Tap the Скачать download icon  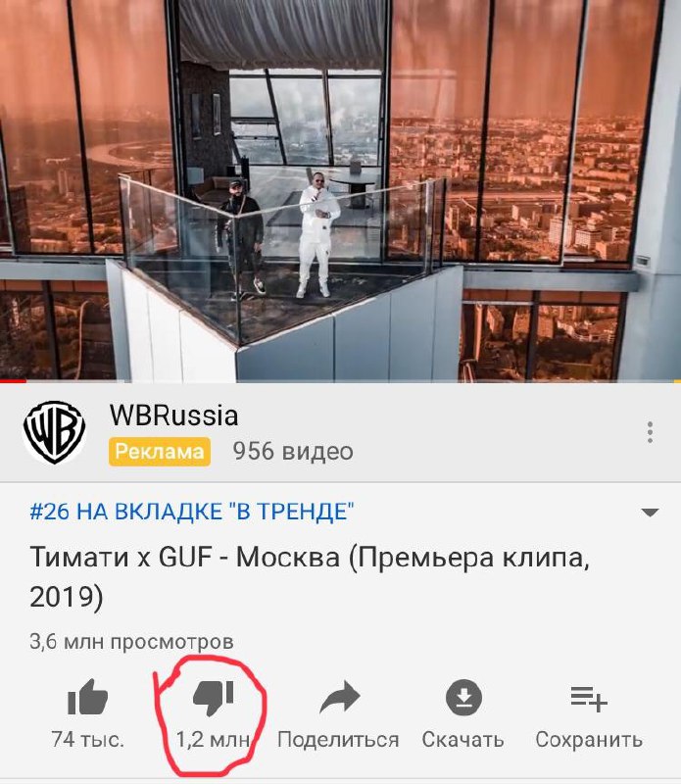[463, 697]
